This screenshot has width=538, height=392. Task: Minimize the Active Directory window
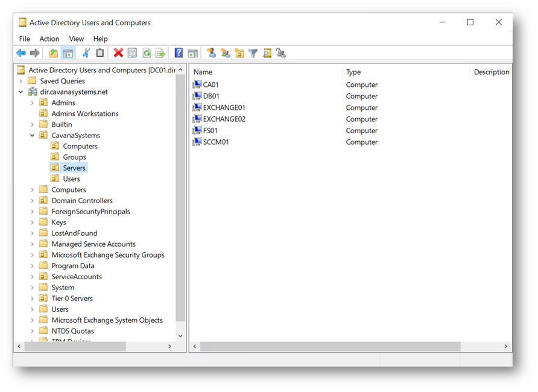coord(443,22)
